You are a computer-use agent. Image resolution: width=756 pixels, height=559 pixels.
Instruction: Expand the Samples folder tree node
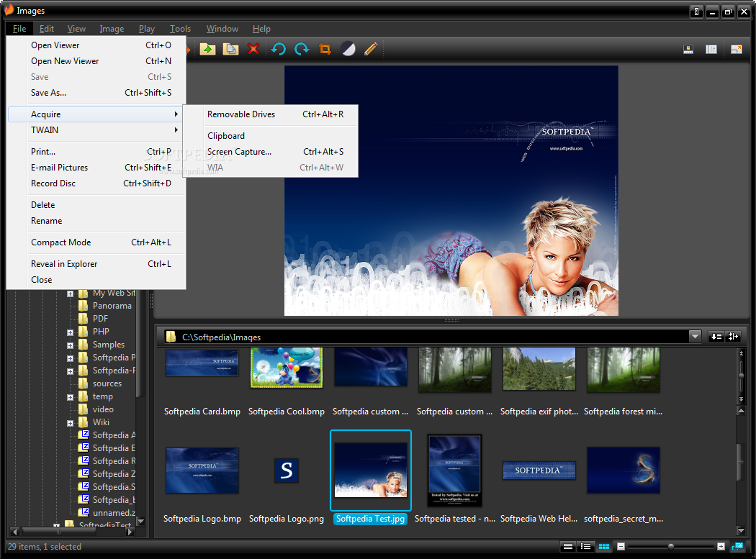(70, 345)
